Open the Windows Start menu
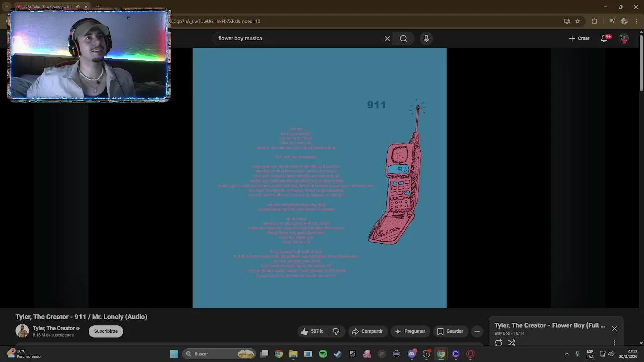 click(174, 354)
